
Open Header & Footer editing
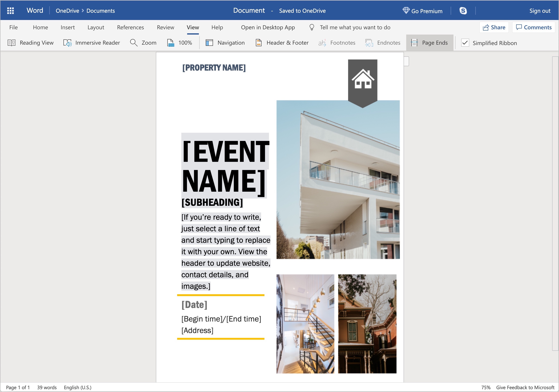pos(282,43)
